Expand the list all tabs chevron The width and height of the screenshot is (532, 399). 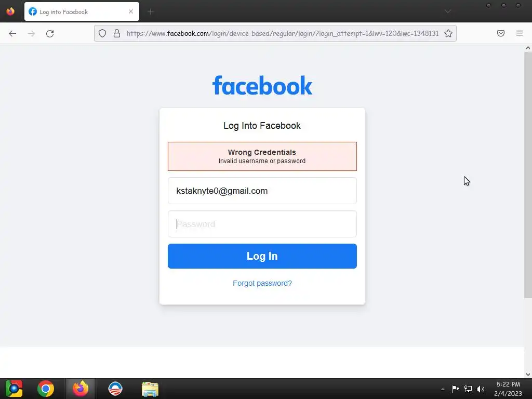click(x=448, y=11)
